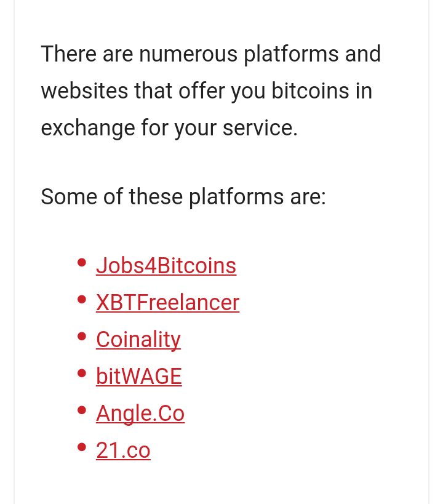Image resolution: width=443 pixels, height=504 pixels.
Task: Click the word "bitcoins" in the paragraph
Action: coord(311,91)
